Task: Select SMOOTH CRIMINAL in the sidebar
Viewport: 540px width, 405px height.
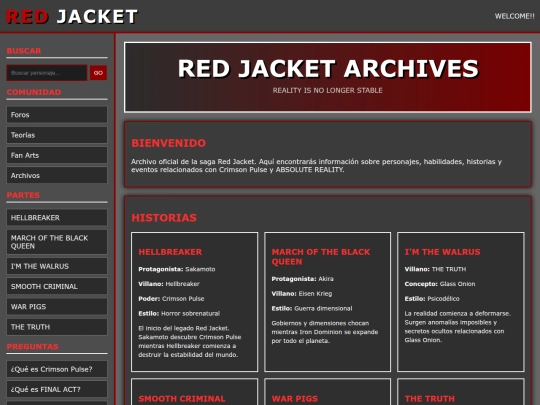Action: coord(57,287)
